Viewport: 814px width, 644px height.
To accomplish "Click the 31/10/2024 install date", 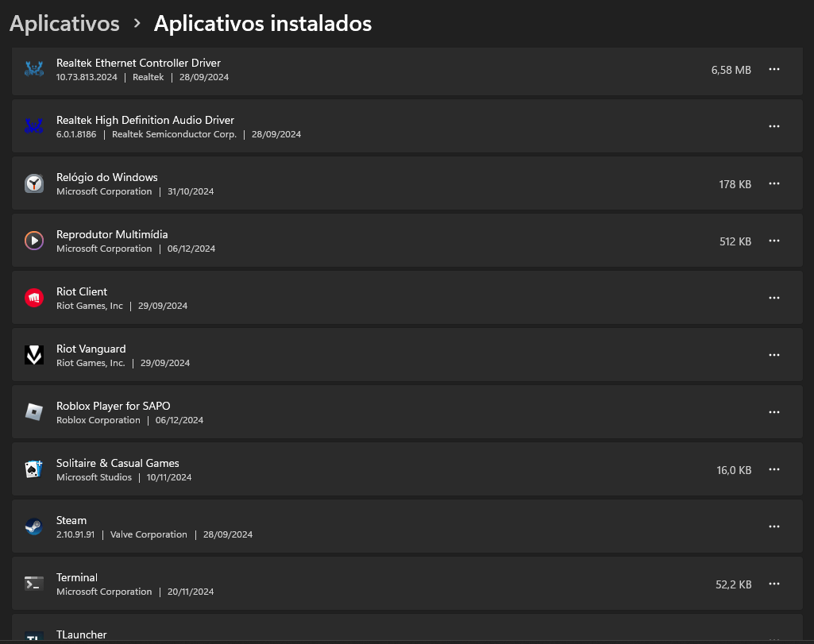I will pos(191,191).
